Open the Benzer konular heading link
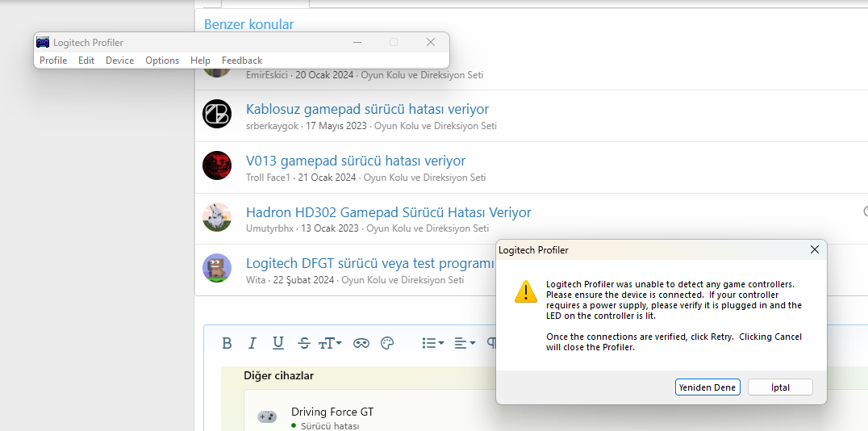The image size is (868, 431). point(248,24)
